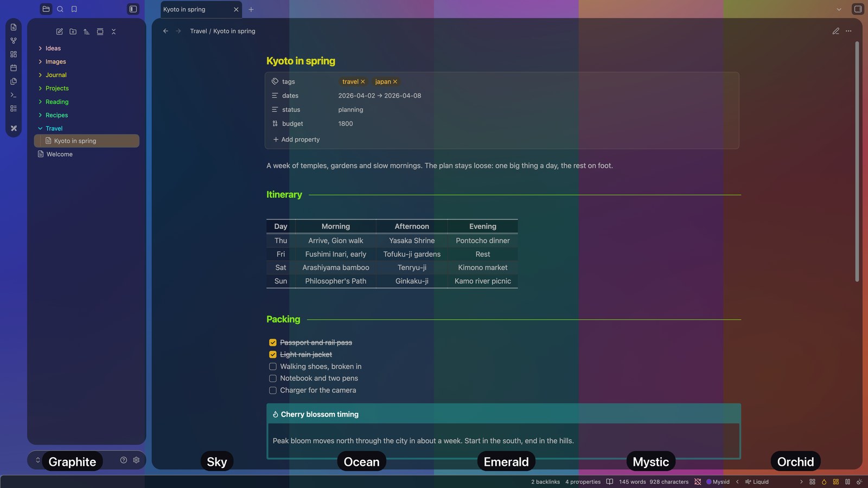Click 'Add property' in properties panel
This screenshot has height=488, width=868.
coord(296,139)
